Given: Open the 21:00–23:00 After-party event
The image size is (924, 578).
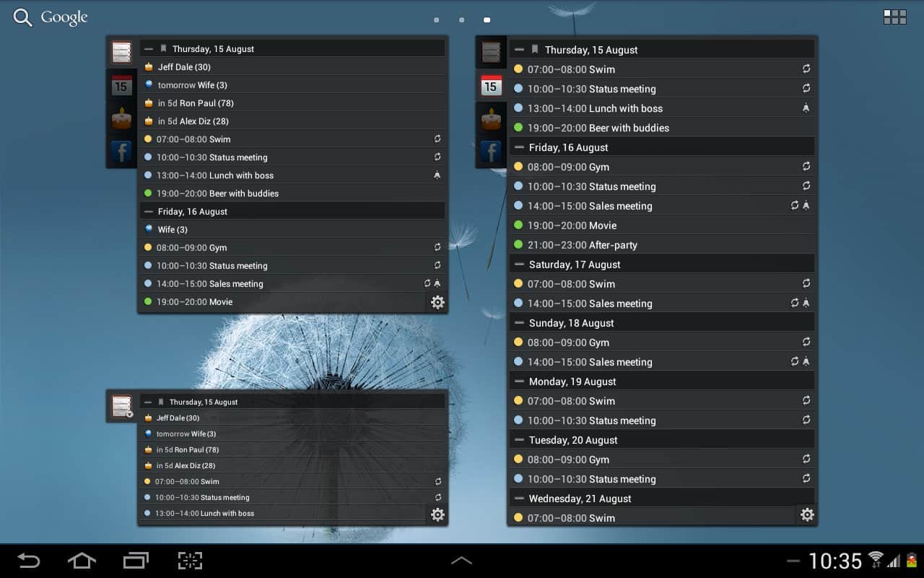Looking at the screenshot, I should coord(582,245).
